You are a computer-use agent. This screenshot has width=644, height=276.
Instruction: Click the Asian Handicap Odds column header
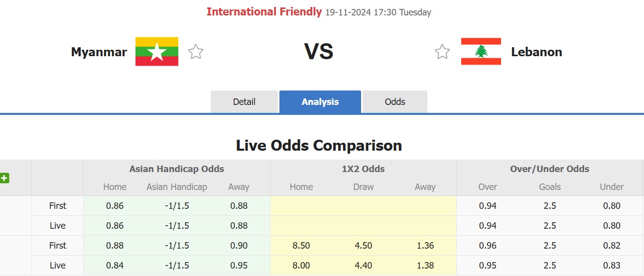pyautogui.click(x=177, y=169)
